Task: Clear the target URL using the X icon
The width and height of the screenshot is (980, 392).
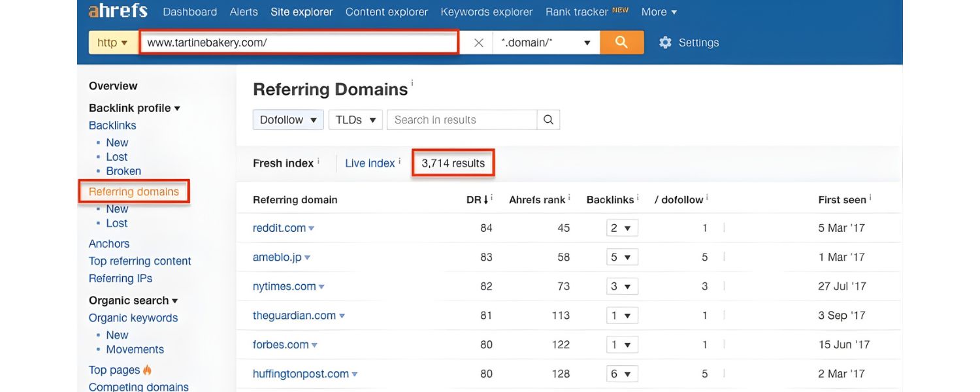Action: [x=479, y=42]
